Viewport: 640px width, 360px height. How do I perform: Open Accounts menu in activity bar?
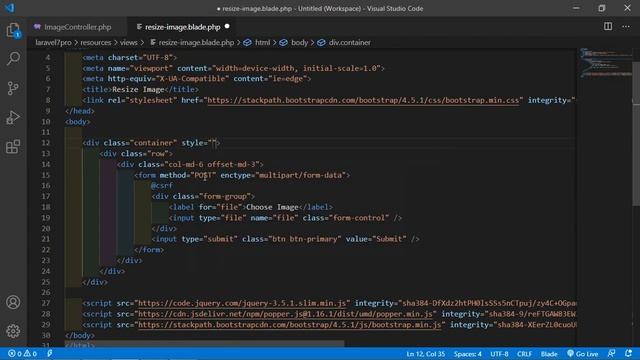point(13,302)
